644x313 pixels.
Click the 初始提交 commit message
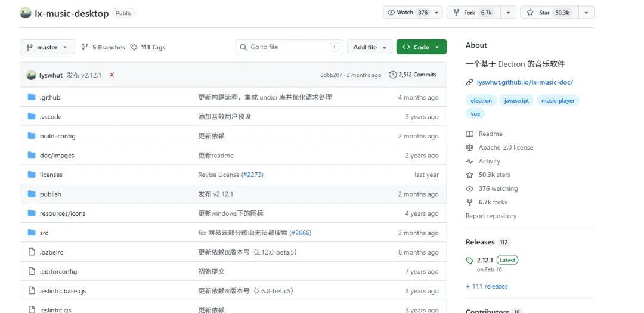tap(212, 271)
